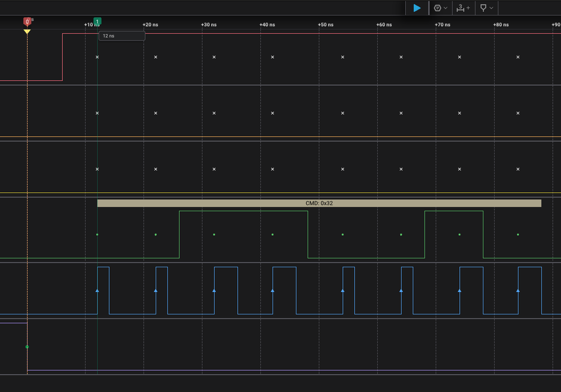Screen dimensions: 561x392
Task: Expand the chevron beside the marker pin
Action: pyautogui.click(x=491, y=8)
